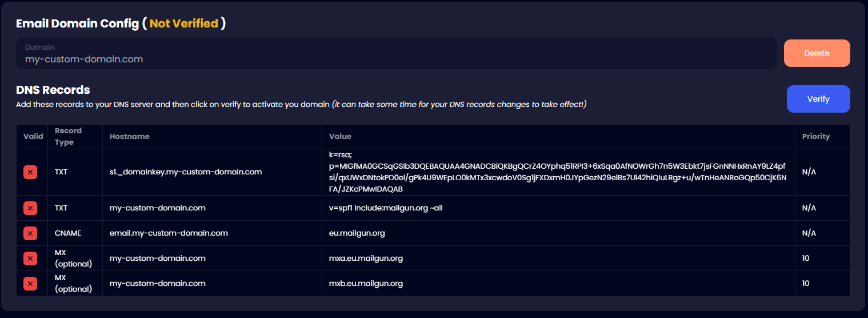Viewport: 868px width, 318px height.
Task: Click the blue Verify button
Action: [x=818, y=99]
